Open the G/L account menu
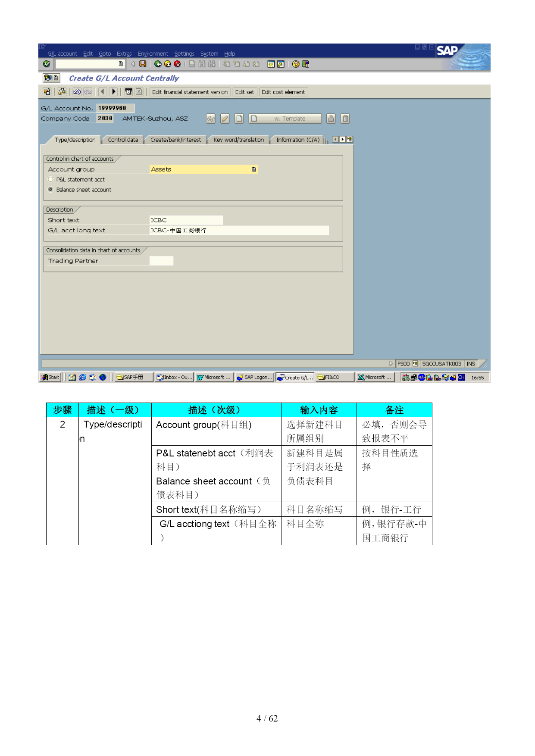This screenshot has width=535, height=756. point(63,54)
